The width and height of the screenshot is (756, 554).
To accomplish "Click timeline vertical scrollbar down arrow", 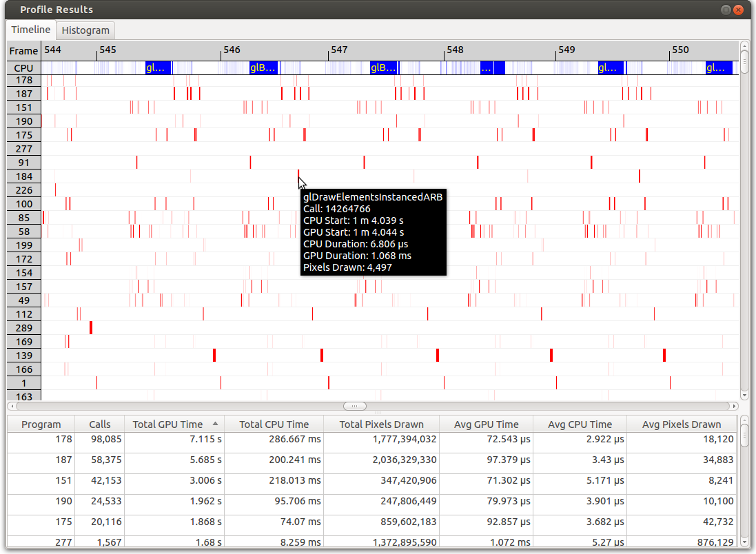I will (744, 396).
